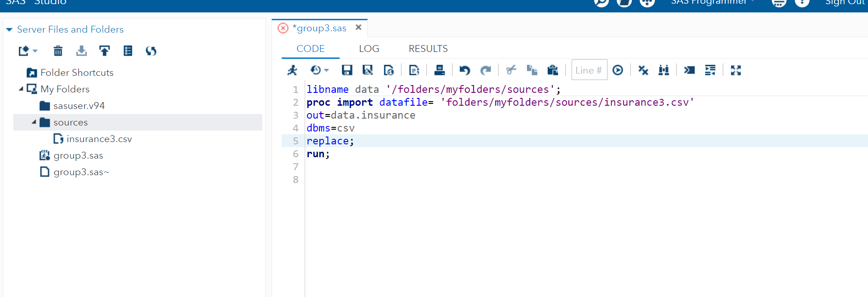Print the program code
This screenshot has height=297, width=868.
439,70
